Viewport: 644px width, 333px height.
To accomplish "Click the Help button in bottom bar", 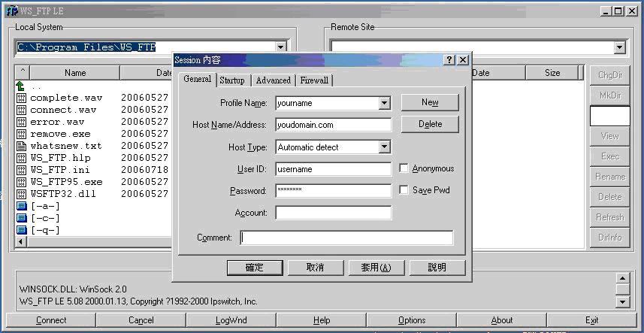I will (x=321, y=320).
